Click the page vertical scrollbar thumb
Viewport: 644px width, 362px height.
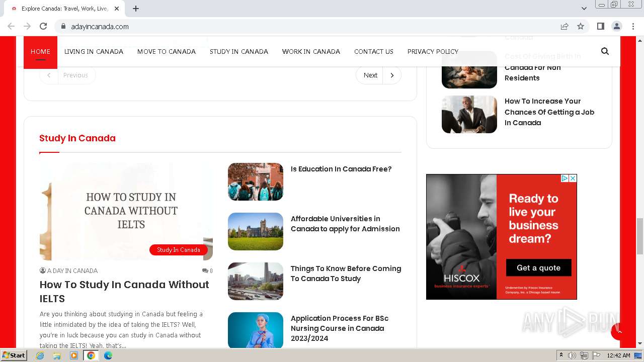640,236
